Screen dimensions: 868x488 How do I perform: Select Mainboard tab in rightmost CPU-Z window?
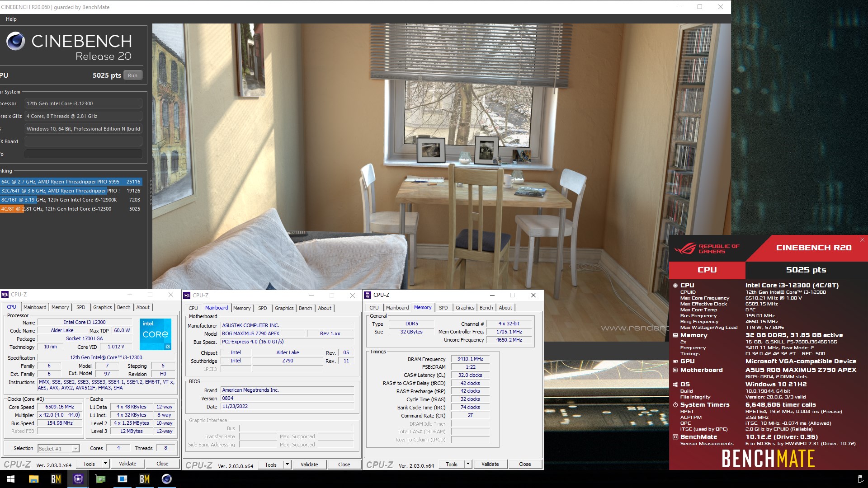click(397, 308)
